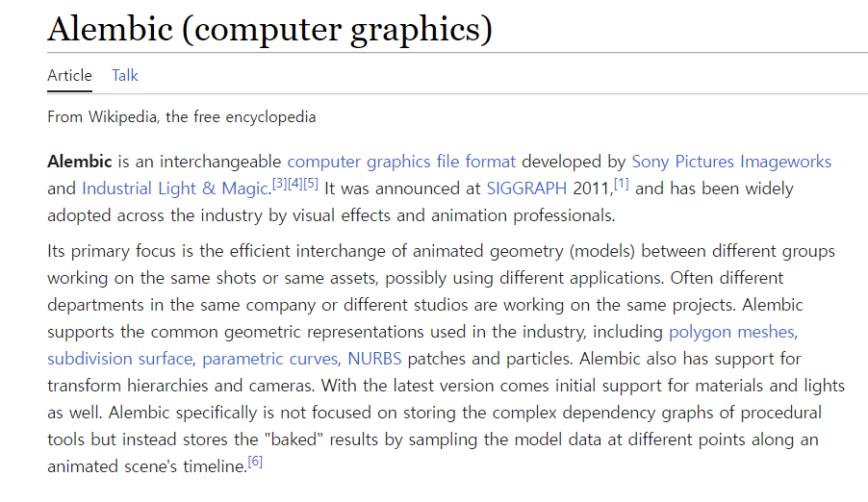The width and height of the screenshot is (868, 502).
Task: Click the second paragraph starting 'Its primary focus'
Action: 433,305
